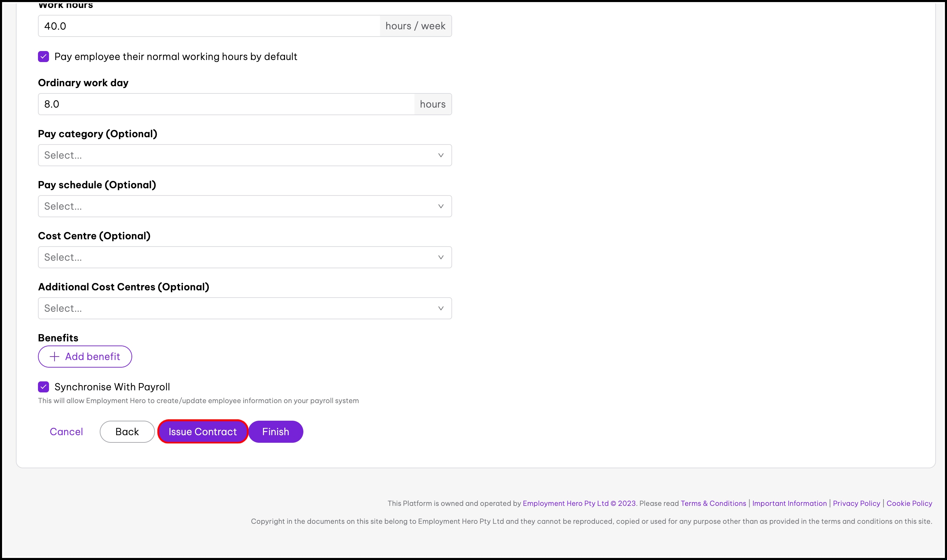Expand Additional Cost Centres dropdown

pyautogui.click(x=238, y=308)
